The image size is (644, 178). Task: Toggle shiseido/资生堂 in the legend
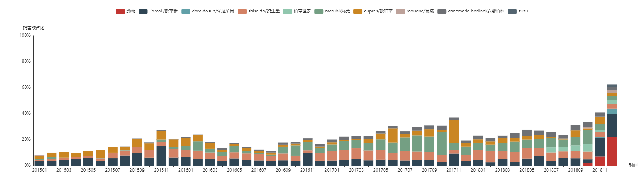tap(259, 11)
